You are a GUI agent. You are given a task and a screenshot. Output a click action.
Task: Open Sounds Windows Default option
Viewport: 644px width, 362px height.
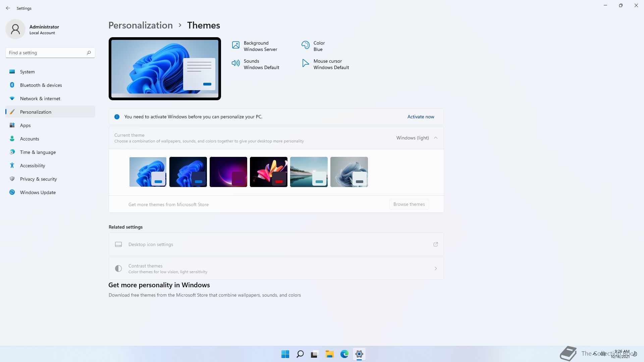[x=256, y=64]
